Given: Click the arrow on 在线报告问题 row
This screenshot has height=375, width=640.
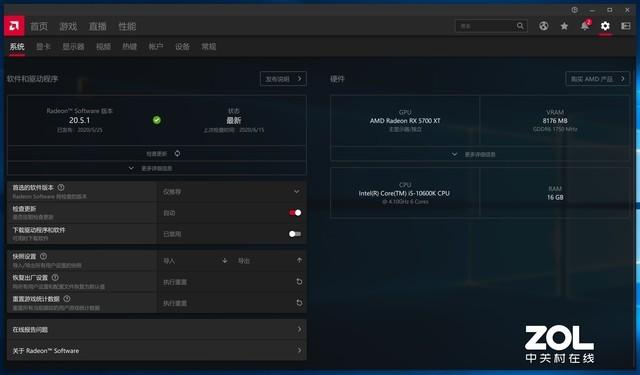Looking at the screenshot, I should [299, 329].
